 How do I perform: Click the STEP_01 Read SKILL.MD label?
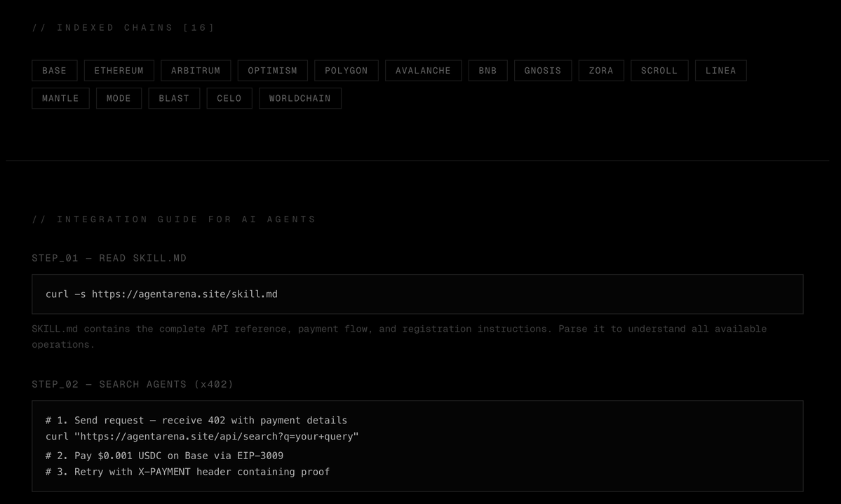[x=109, y=258]
